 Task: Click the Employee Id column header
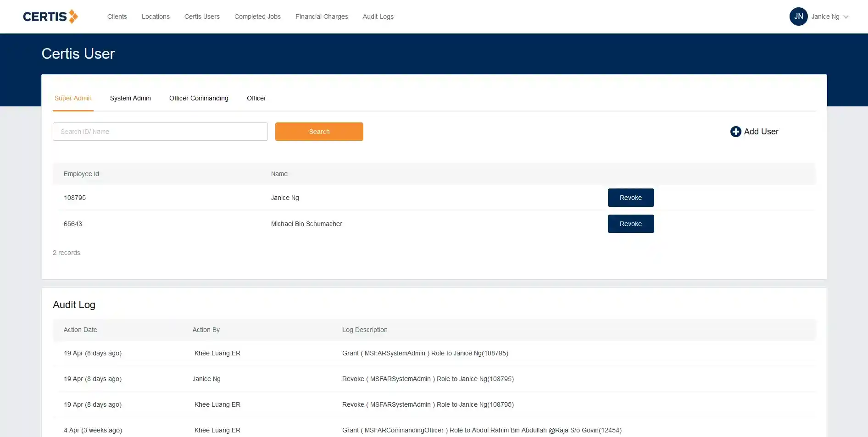click(x=81, y=174)
